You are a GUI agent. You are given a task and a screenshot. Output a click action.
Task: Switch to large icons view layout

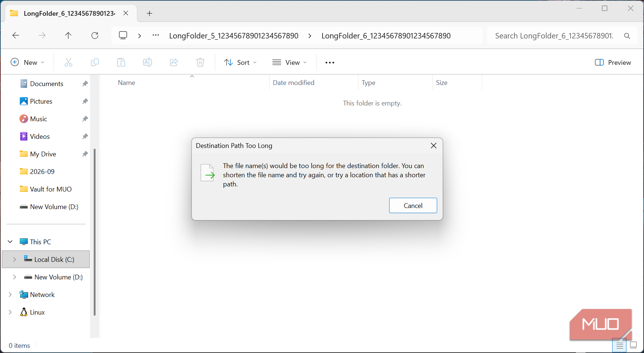coord(633,345)
